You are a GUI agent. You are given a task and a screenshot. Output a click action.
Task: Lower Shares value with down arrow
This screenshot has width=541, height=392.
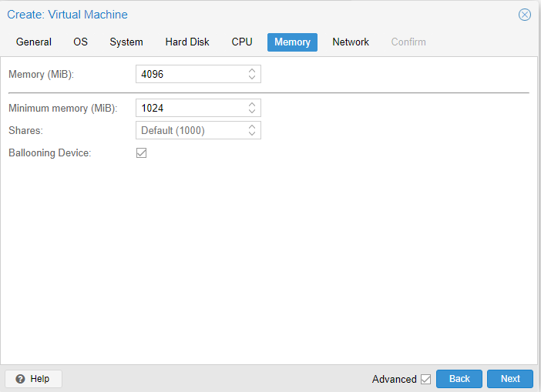(x=252, y=134)
